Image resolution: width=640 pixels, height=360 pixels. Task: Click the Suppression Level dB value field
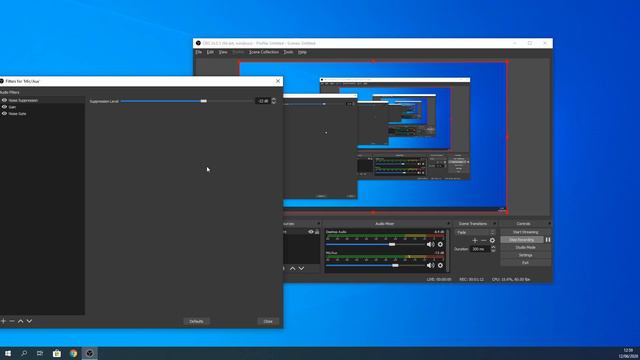[x=262, y=101]
